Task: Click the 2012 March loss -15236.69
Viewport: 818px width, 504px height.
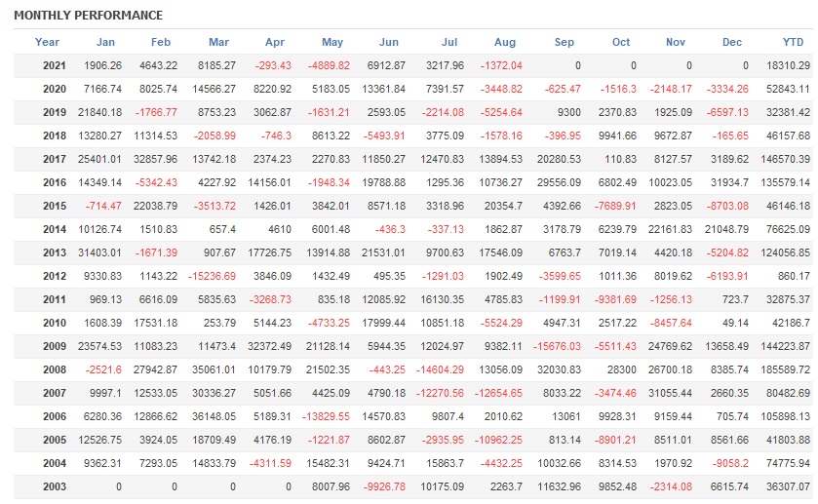Action: (208, 276)
